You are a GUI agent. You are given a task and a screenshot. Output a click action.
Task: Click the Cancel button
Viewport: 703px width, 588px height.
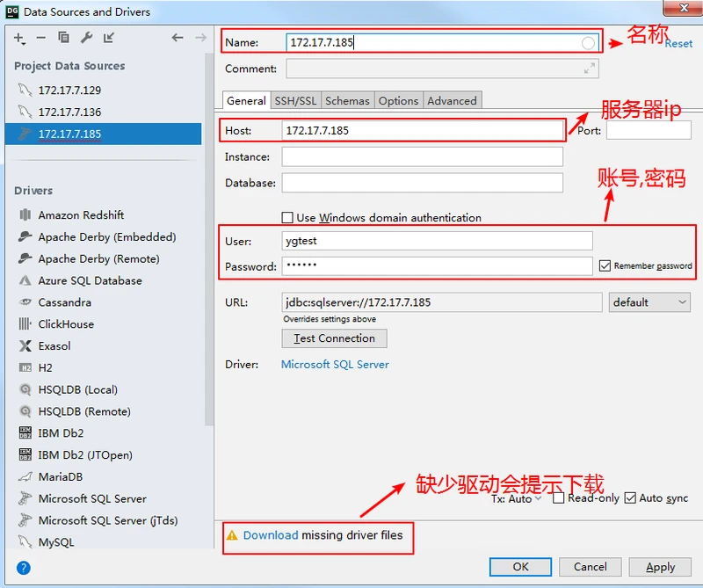click(590, 567)
